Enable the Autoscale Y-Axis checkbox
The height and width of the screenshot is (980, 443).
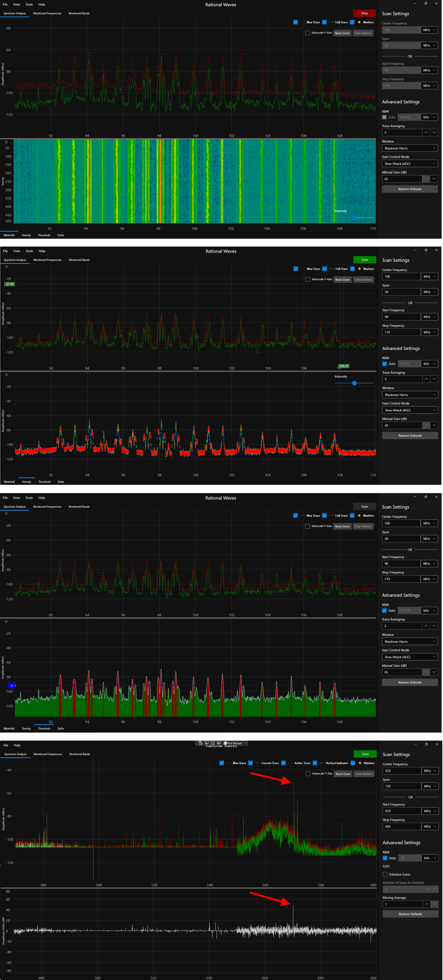click(x=308, y=33)
